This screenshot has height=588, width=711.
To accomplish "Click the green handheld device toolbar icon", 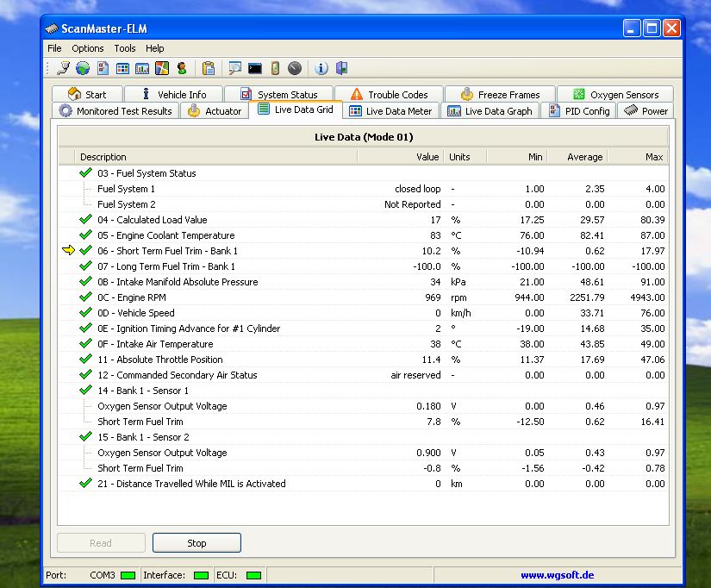I will click(275, 68).
